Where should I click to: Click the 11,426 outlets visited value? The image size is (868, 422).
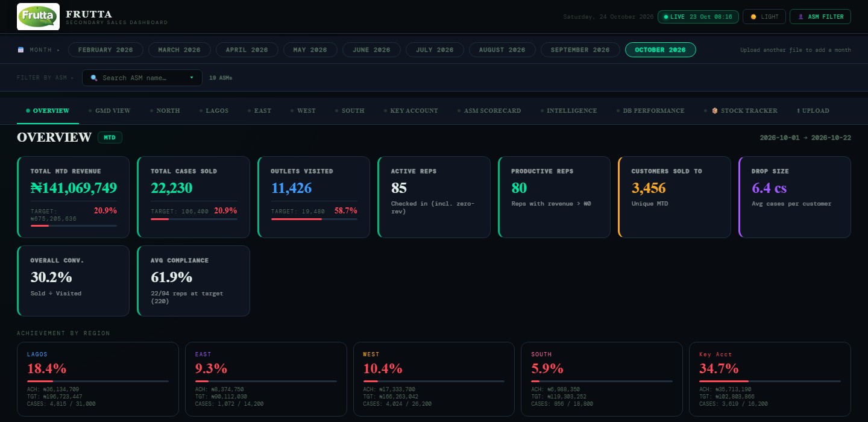[292, 187]
